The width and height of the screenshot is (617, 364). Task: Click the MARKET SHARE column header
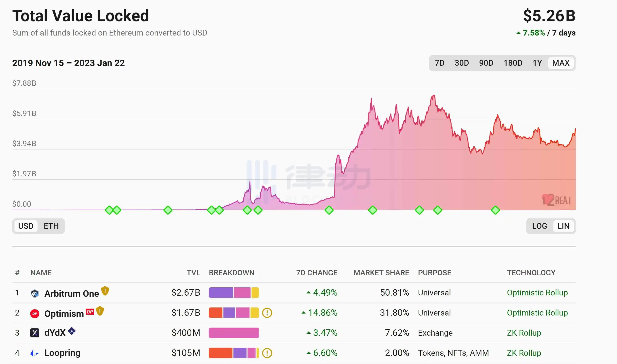pos(381,273)
